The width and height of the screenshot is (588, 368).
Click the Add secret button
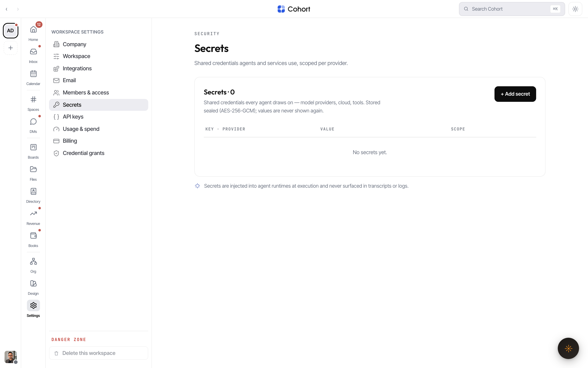pos(515,94)
